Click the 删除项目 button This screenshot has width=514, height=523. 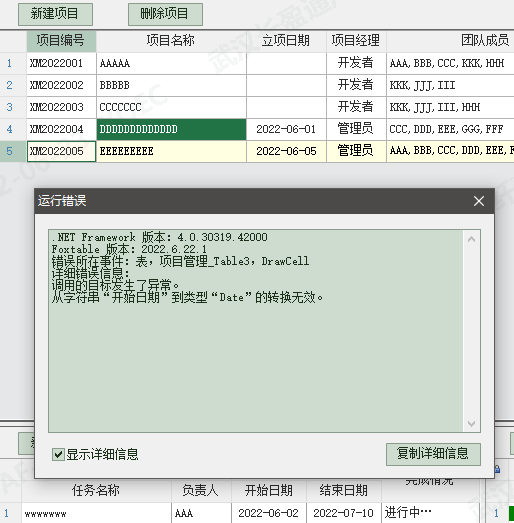(165, 14)
